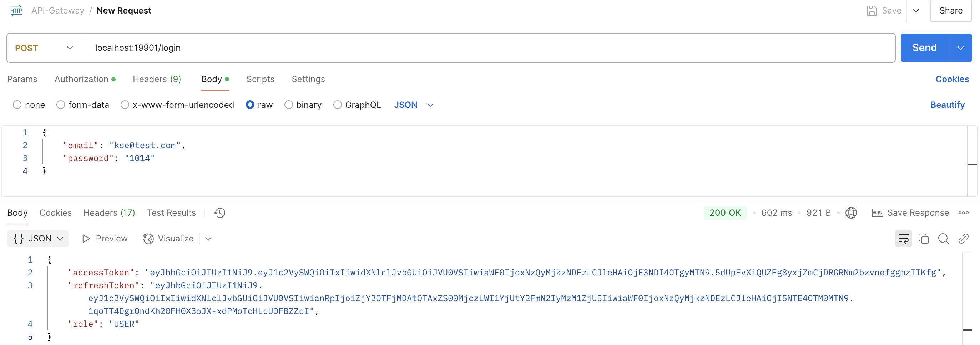Viewport: 980px width, 345px height.
Task: Open the Headers (17) response tab
Action: [109, 213]
